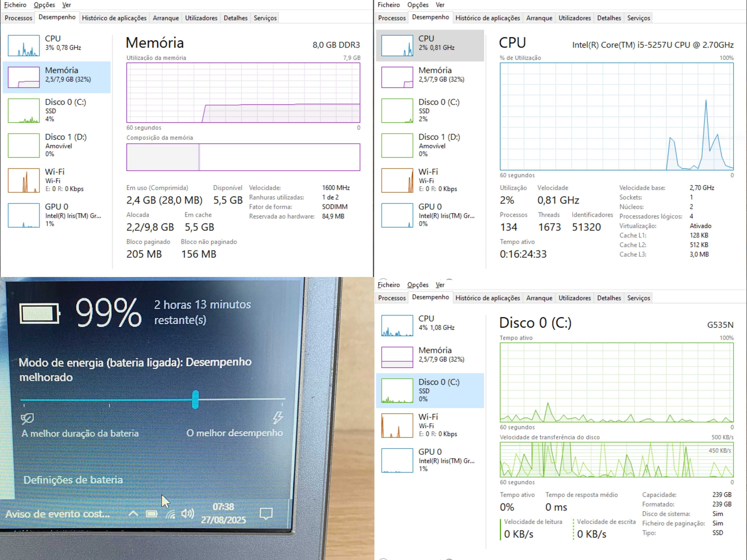Open Definições de bateria link

pos(73,480)
